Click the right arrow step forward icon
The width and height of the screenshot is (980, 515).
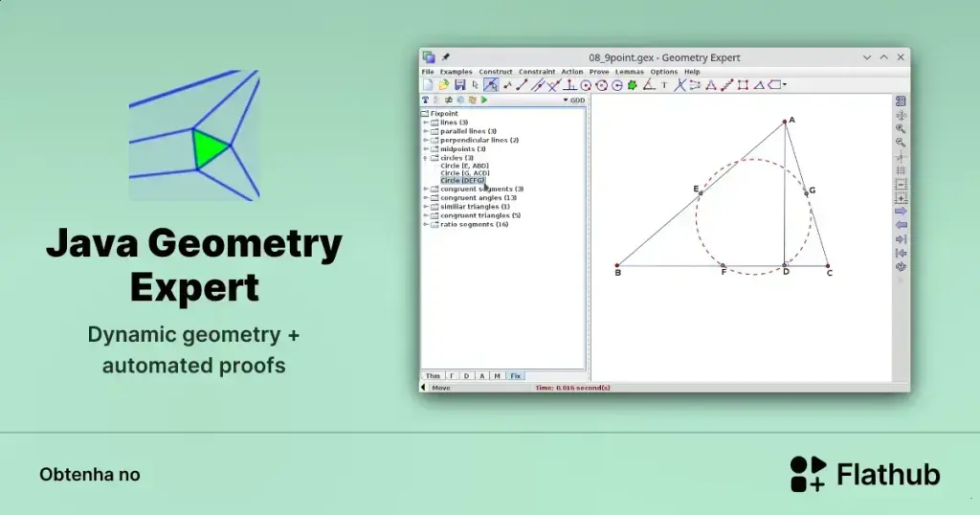click(901, 212)
